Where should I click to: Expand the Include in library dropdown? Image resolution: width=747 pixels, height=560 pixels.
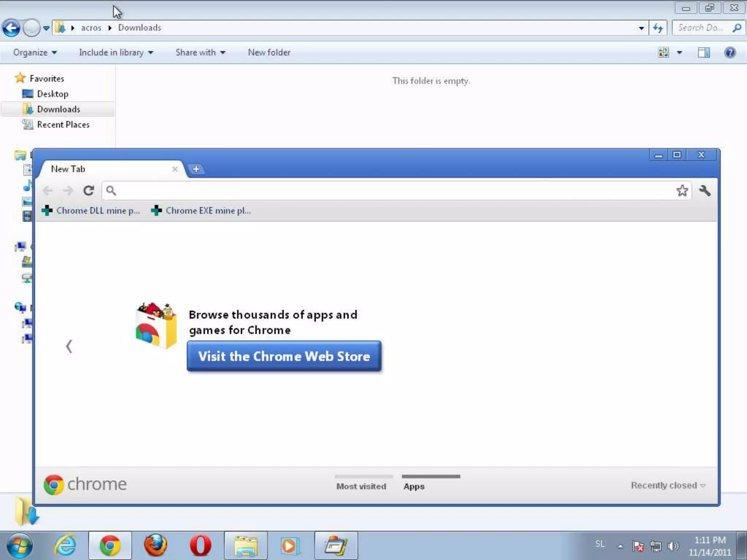coord(116,52)
